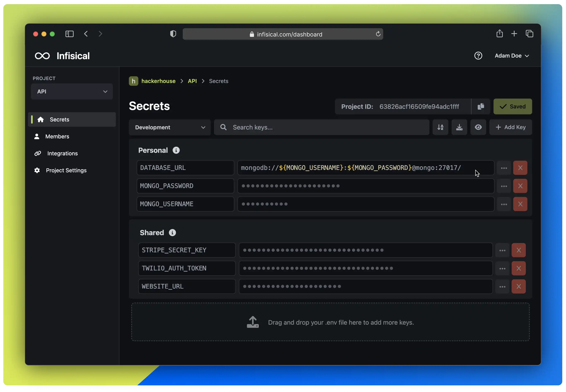Click the download secrets icon
The width and height of the screenshot is (566, 392).
coord(459,127)
